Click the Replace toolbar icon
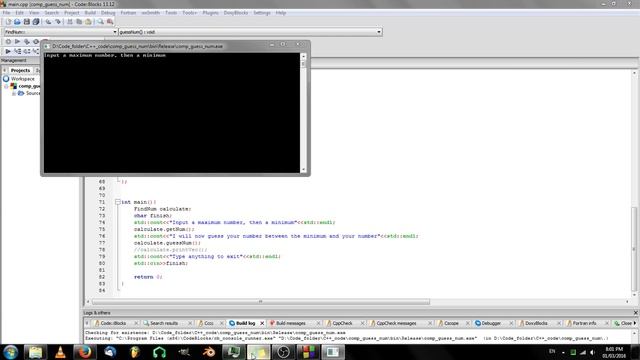This screenshot has height=360, width=640. click(110, 22)
